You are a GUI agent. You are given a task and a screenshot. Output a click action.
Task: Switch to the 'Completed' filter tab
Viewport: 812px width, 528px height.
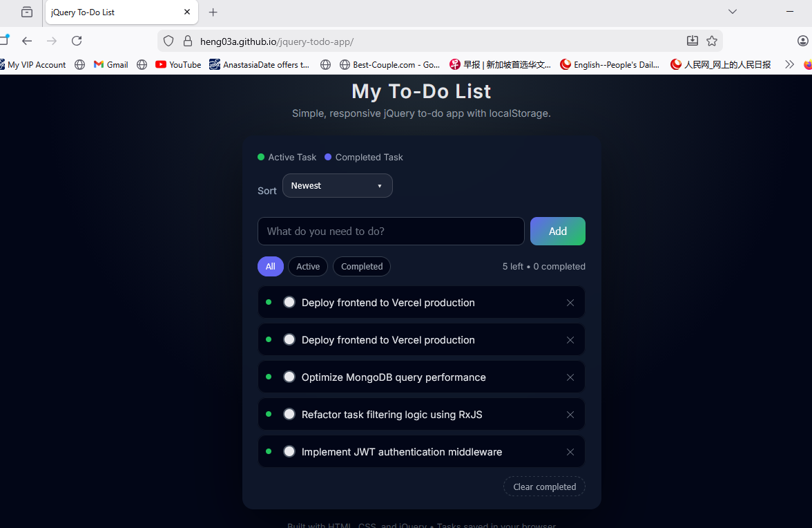coord(361,266)
